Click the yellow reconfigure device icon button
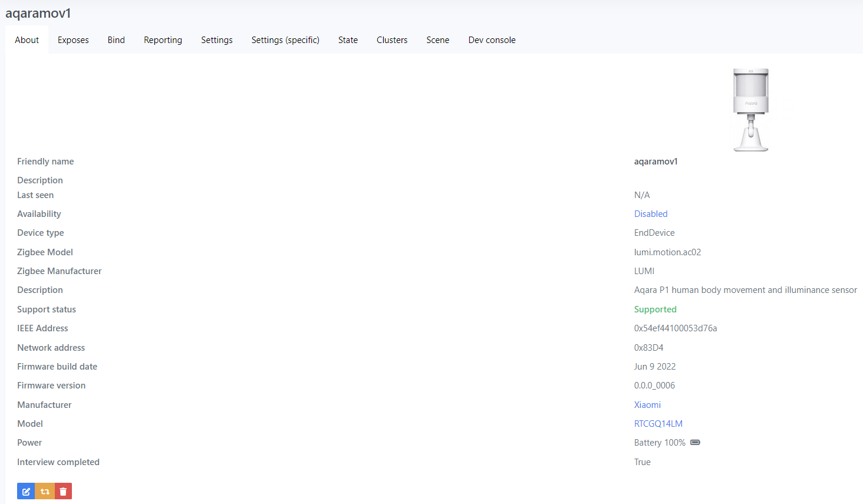 (45, 491)
